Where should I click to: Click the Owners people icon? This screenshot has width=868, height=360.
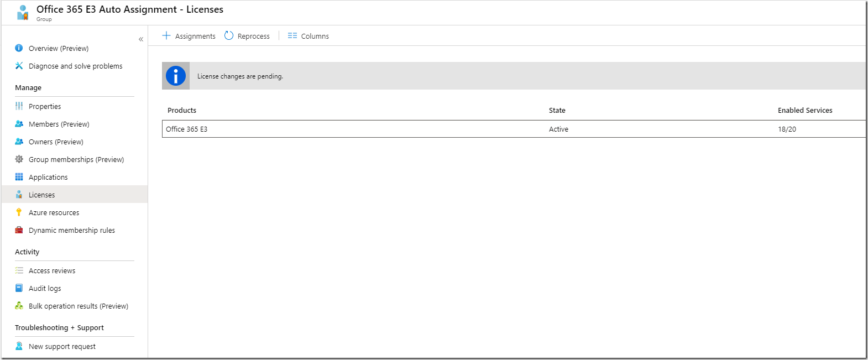(19, 142)
